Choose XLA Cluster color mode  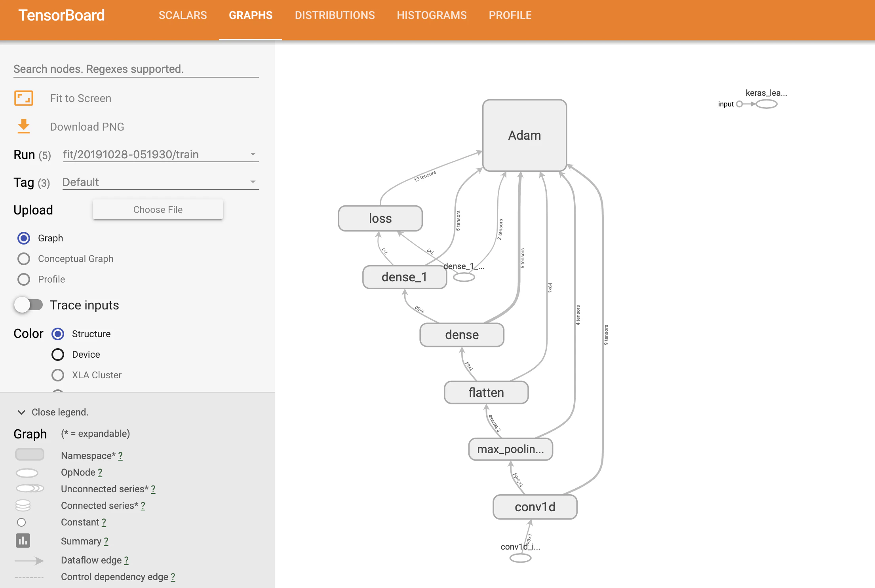pyautogui.click(x=58, y=375)
